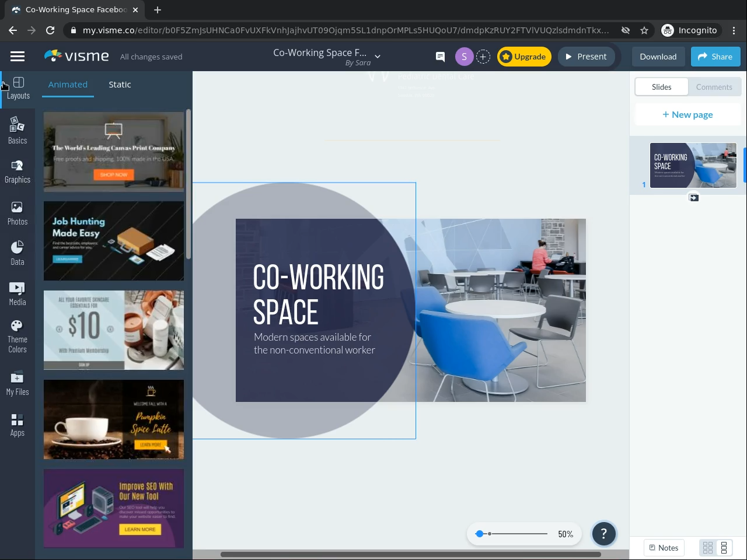Open the hamburger main menu
The width and height of the screenshot is (747, 560).
tap(18, 57)
